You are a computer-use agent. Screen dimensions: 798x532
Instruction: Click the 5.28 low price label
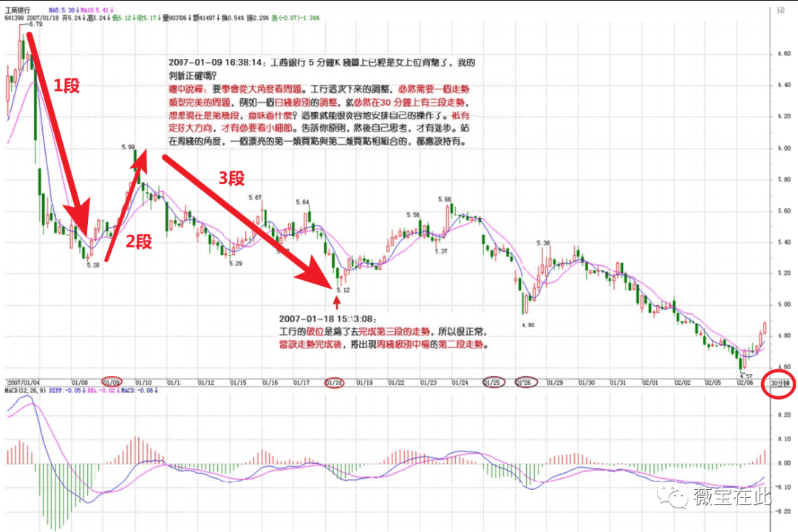pos(93,265)
